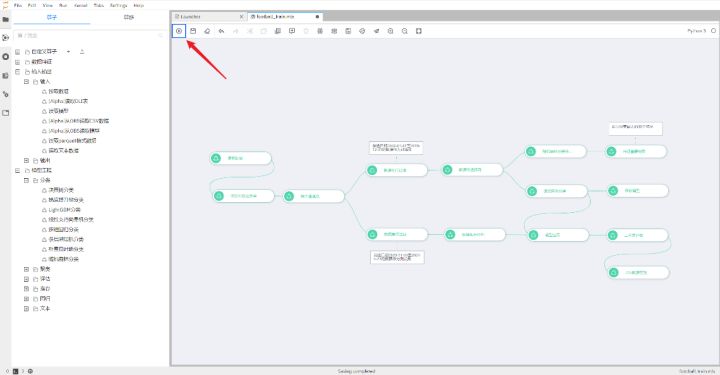Fit the pipeline to screen
The height and width of the screenshot is (375, 720).
[x=419, y=31]
